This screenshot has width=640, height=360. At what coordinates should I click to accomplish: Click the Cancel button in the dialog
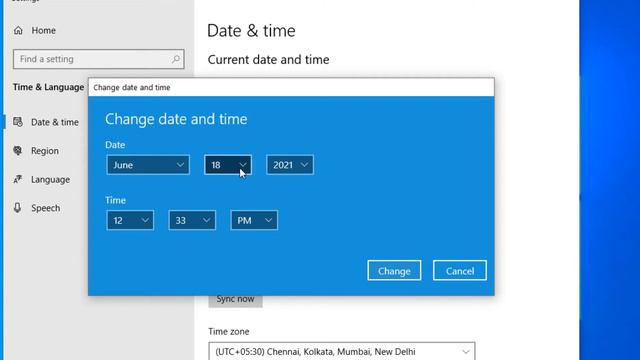click(460, 271)
